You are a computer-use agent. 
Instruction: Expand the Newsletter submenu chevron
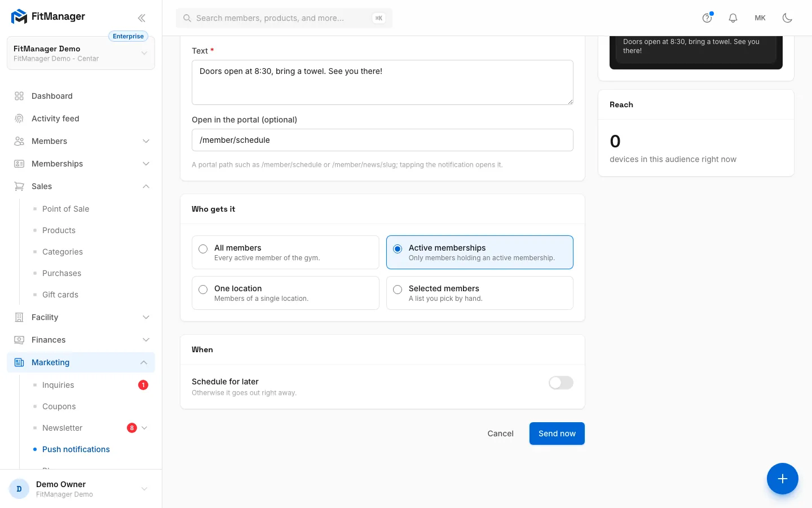click(144, 428)
